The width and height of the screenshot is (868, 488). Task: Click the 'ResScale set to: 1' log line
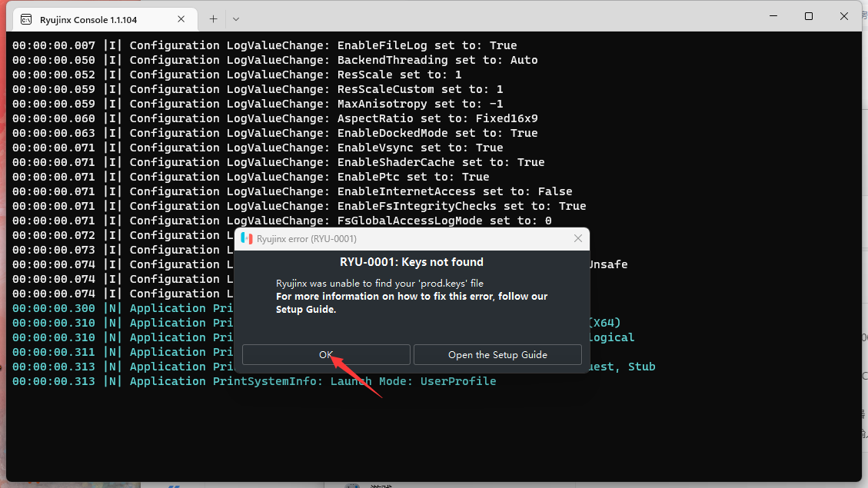click(237, 75)
